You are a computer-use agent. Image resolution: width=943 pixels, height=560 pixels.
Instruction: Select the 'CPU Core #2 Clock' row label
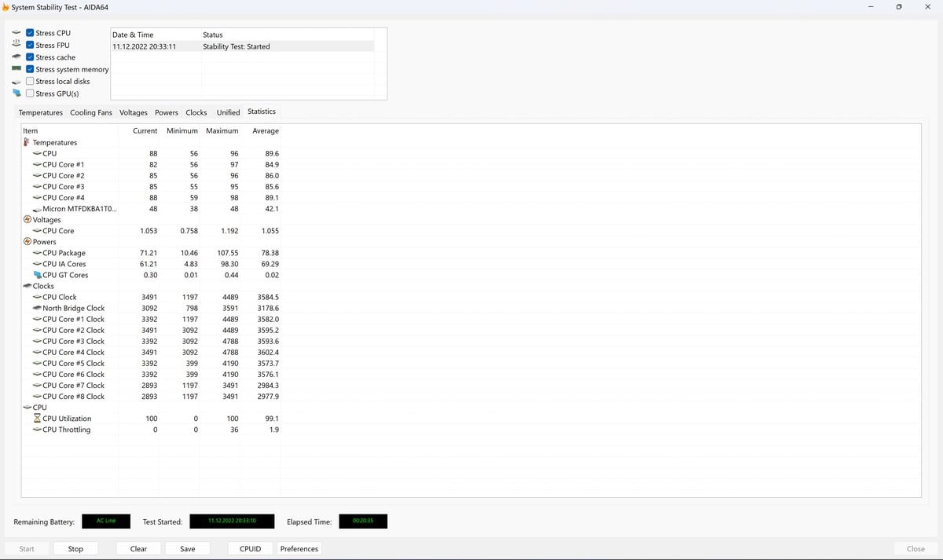[73, 330]
